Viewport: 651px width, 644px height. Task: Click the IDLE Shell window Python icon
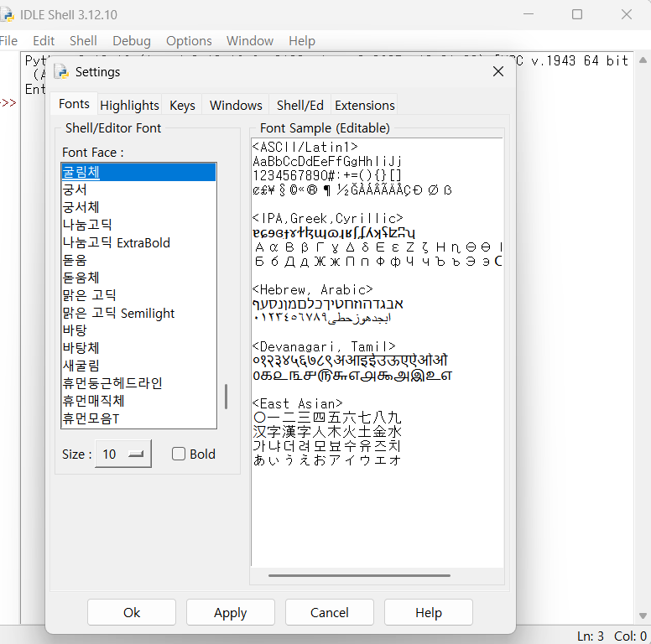7,14
